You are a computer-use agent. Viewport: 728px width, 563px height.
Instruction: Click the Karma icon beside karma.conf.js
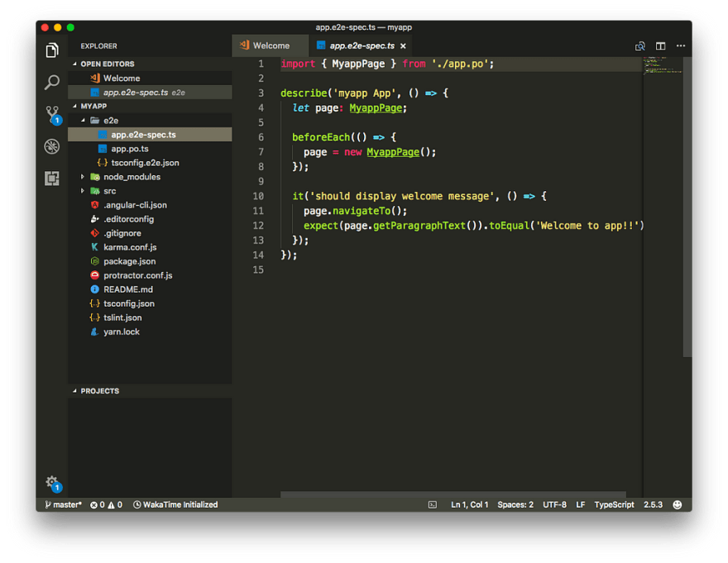94,247
